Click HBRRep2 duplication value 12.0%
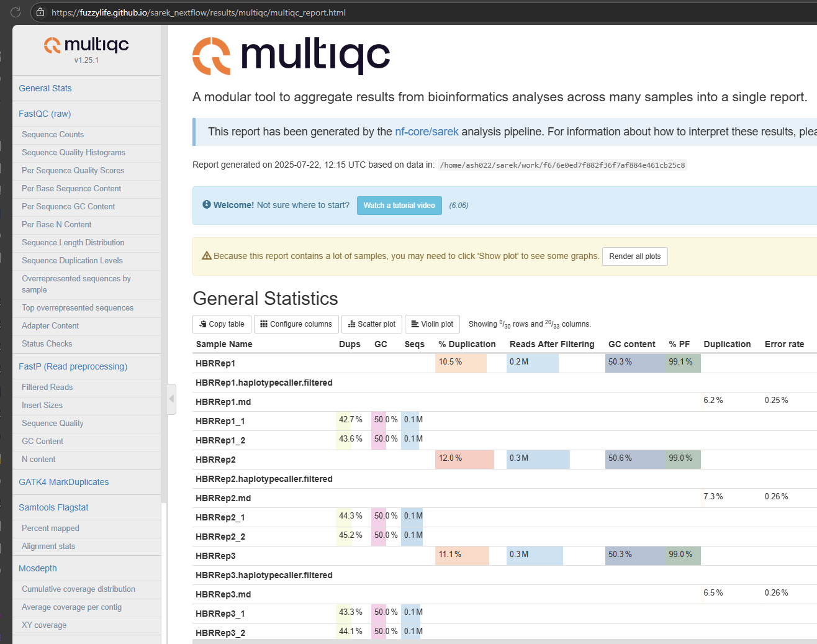The image size is (817, 644). pyautogui.click(x=450, y=458)
